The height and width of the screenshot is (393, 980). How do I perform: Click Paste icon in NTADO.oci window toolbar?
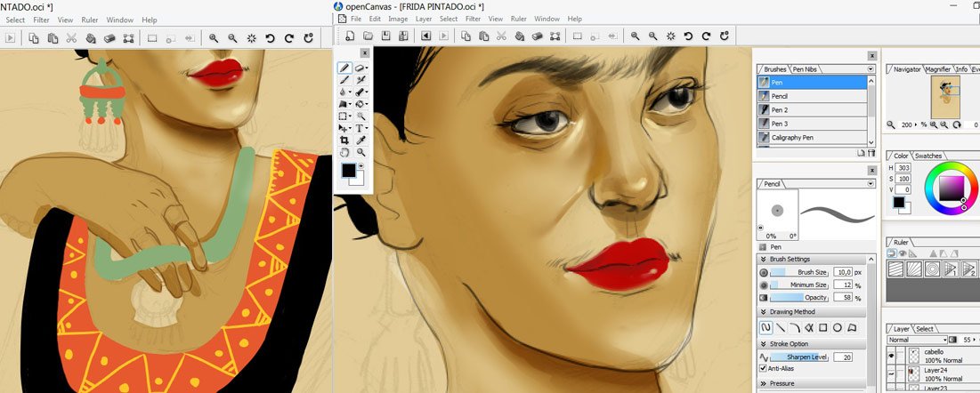coord(53,38)
